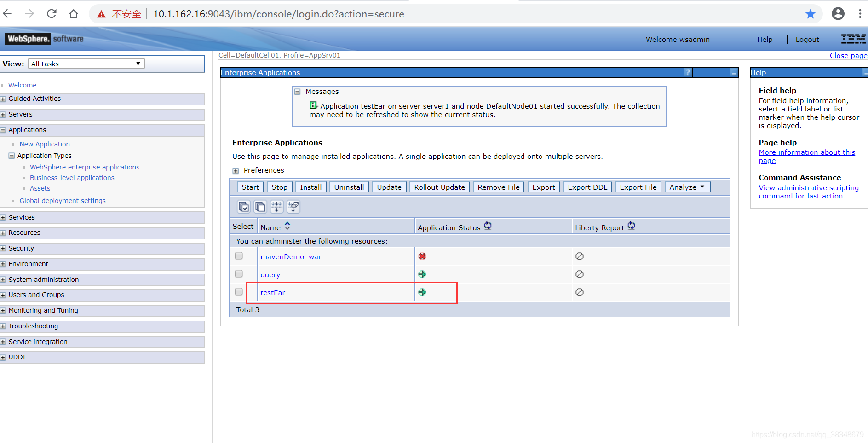Image resolution: width=868 pixels, height=443 pixels.
Task: Click the bookmark star icon
Action: [x=811, y=14]
